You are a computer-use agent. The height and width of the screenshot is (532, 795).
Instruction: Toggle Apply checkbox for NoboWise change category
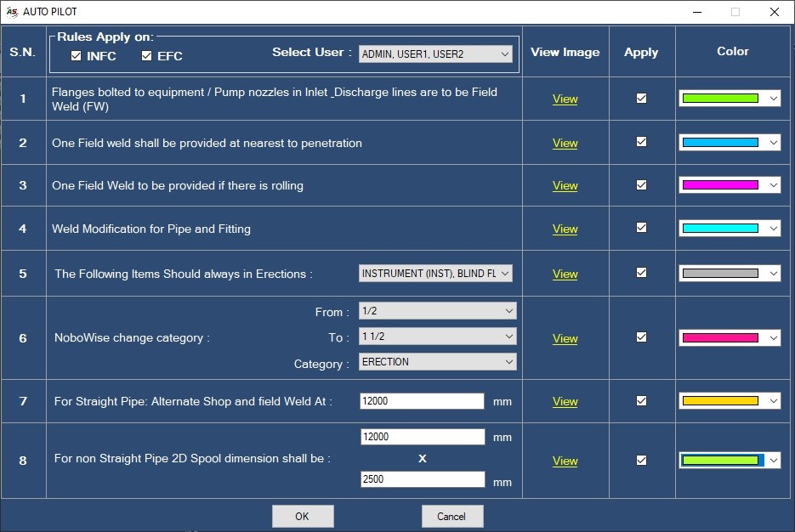(x=641, y=337)
